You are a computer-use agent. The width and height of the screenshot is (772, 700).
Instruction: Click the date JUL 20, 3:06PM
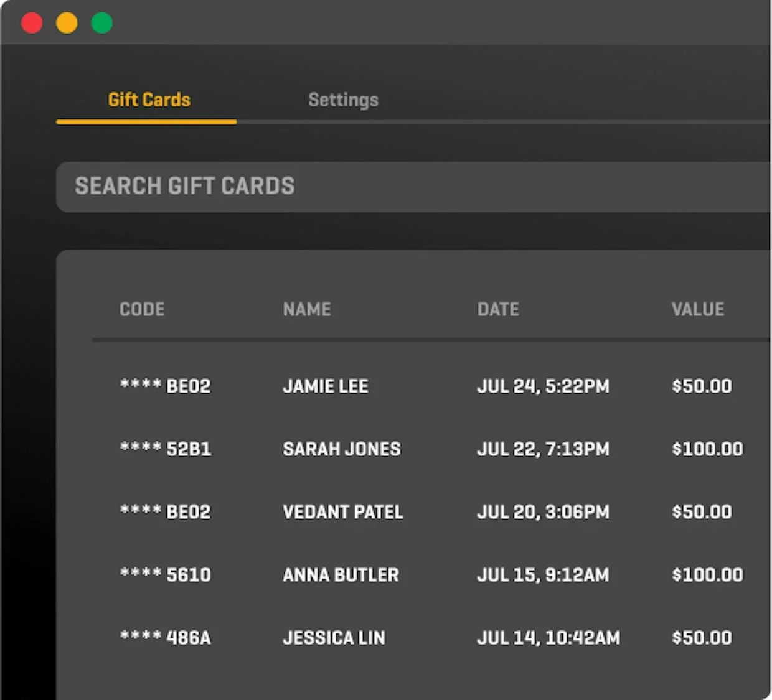(x=543, y=512)
